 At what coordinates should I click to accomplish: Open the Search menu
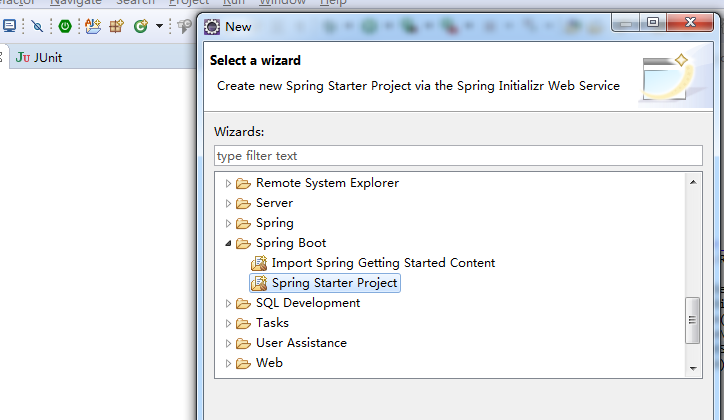pos(135,2)
